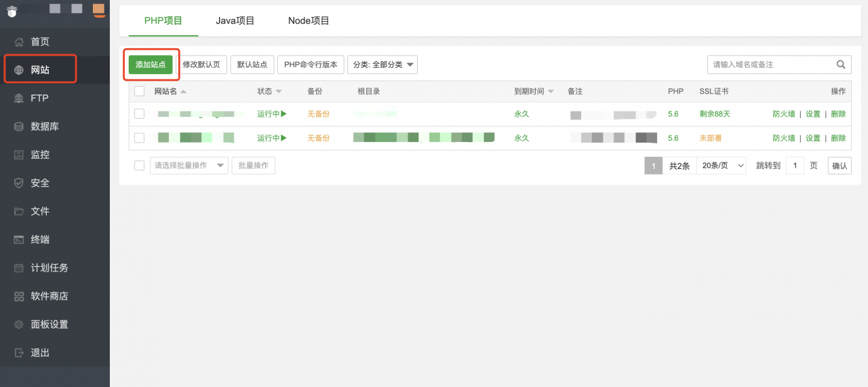Click the monitor icon beside 监控
The width and height of the screenshot is (868, 387).
point(19,155)
